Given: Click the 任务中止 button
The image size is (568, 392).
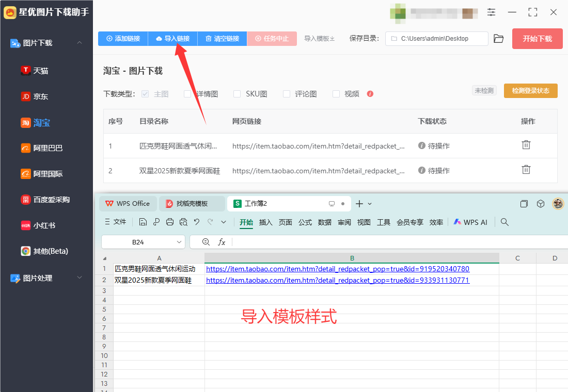Looking at the screenshot, I should 272,39.
